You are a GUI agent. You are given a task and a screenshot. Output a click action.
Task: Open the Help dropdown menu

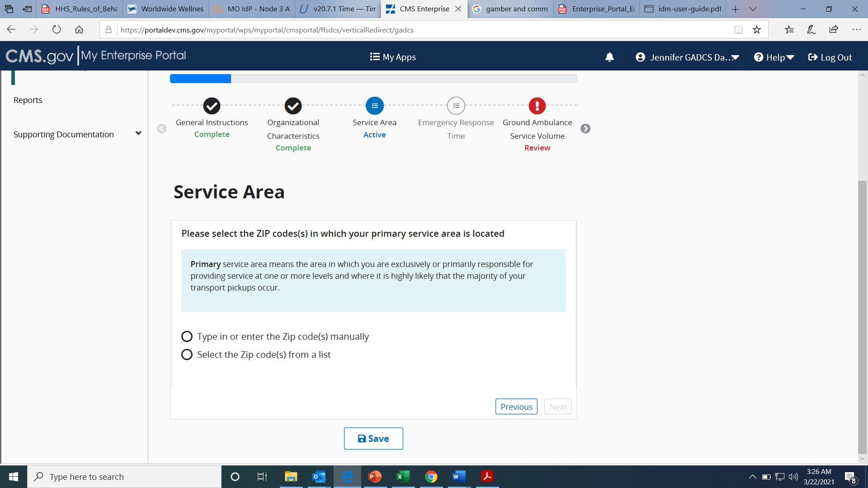[774, 57]
